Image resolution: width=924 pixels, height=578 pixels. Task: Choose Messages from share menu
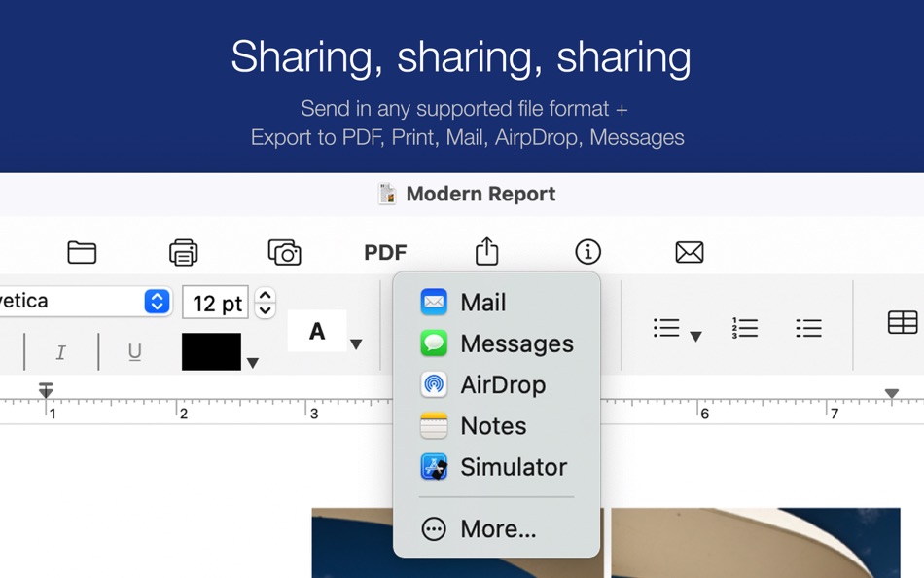point(496,343)
